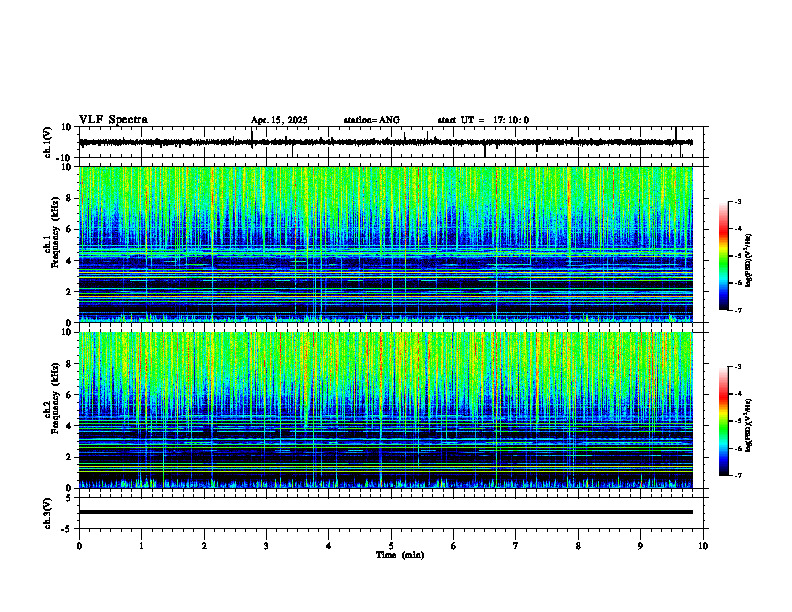Click the ch.1 color bar log(PSD) unit label

749,261
